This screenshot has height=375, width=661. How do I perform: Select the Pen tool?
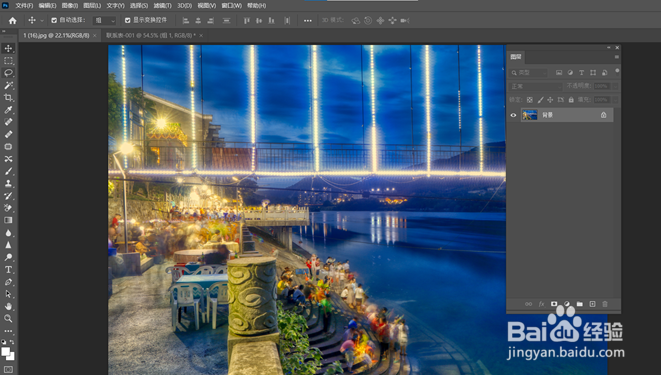(x=8, y=282)
